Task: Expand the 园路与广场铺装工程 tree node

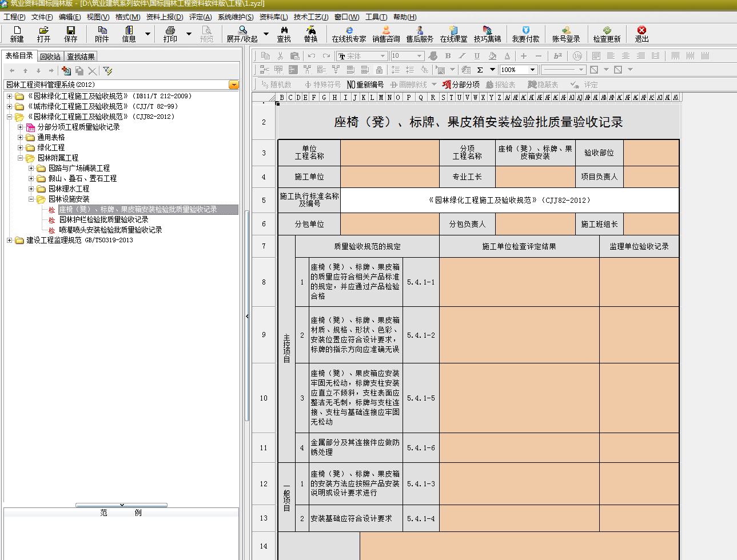Action: pos(31,168)
